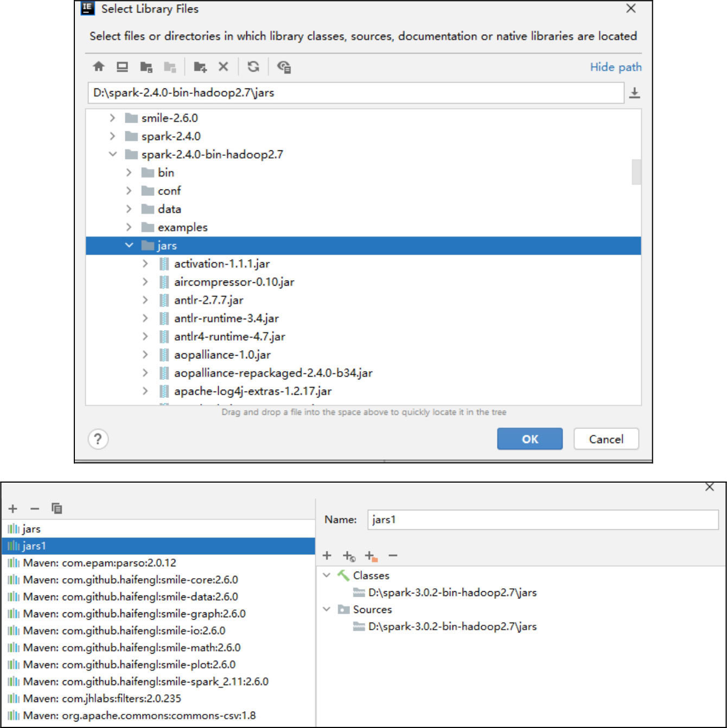Select Sources path D:\spark-3.0.2-bin-hadoop2.7\jars
This screenshot has height=728, width=727.
click(x=452, y=626)
